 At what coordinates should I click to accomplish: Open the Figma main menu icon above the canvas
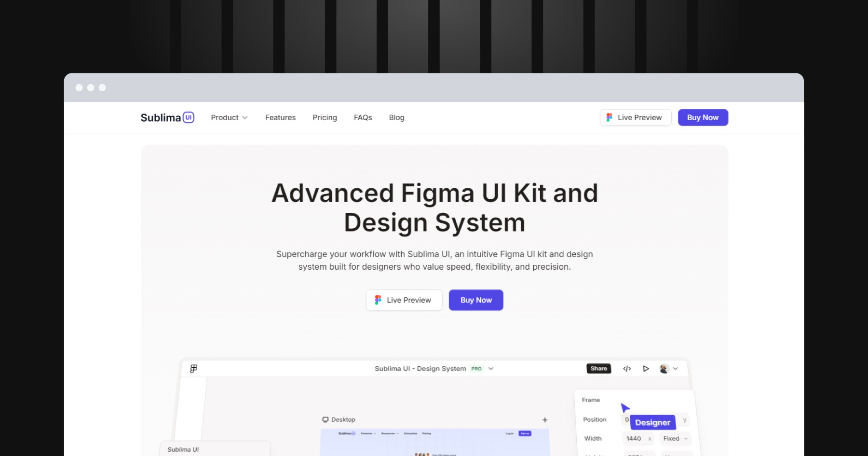(x=193, y=368)
